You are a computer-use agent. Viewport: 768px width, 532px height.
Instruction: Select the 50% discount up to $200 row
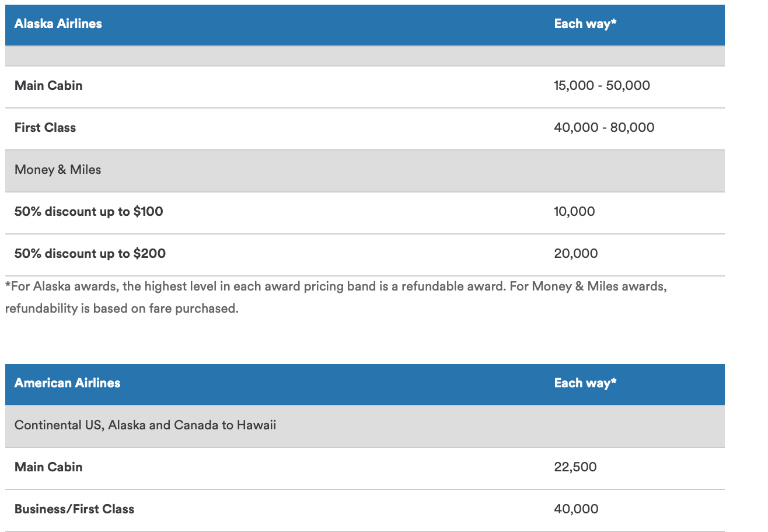pyautogui.click(x=90, y=254)
